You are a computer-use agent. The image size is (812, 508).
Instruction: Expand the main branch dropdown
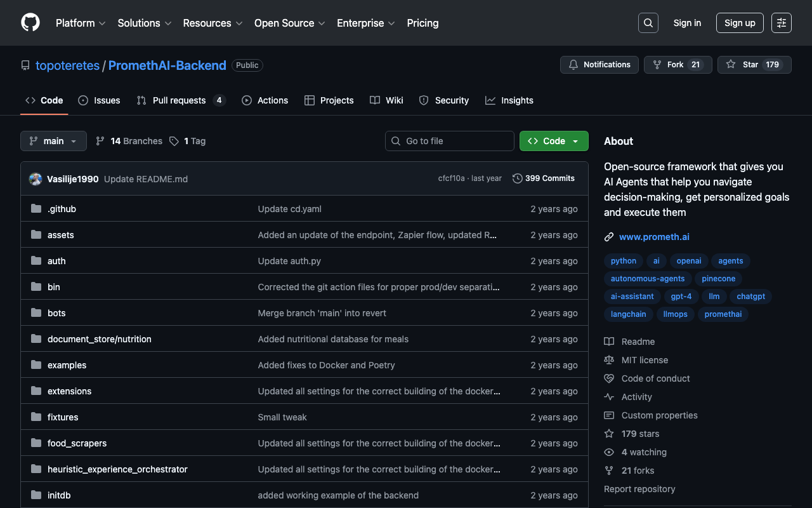tap(53, 141)
